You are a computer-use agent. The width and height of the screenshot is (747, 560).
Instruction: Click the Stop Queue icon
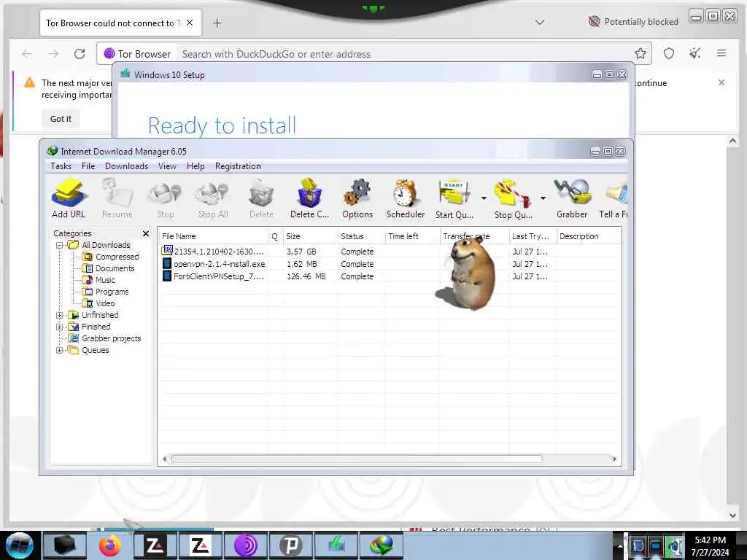coord(513,198)
